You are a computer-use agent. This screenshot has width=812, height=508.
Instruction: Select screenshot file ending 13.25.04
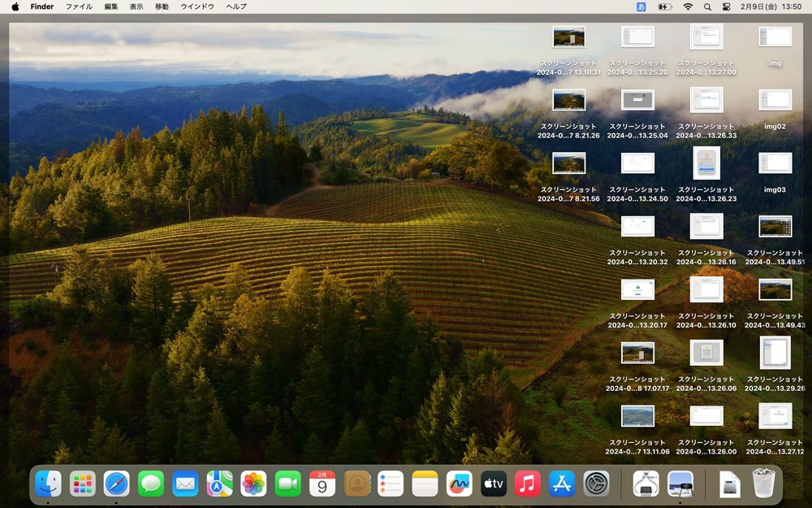(x=637, y=100)
